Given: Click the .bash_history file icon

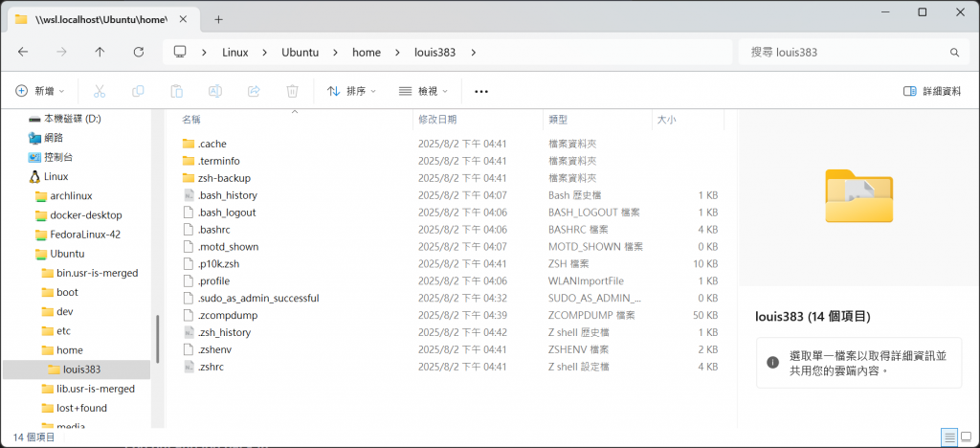Looking at the screenshot, I should [x=189, y=195].
